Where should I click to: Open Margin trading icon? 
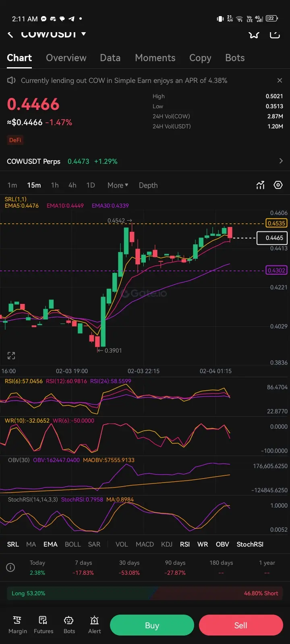pos(18,625)
